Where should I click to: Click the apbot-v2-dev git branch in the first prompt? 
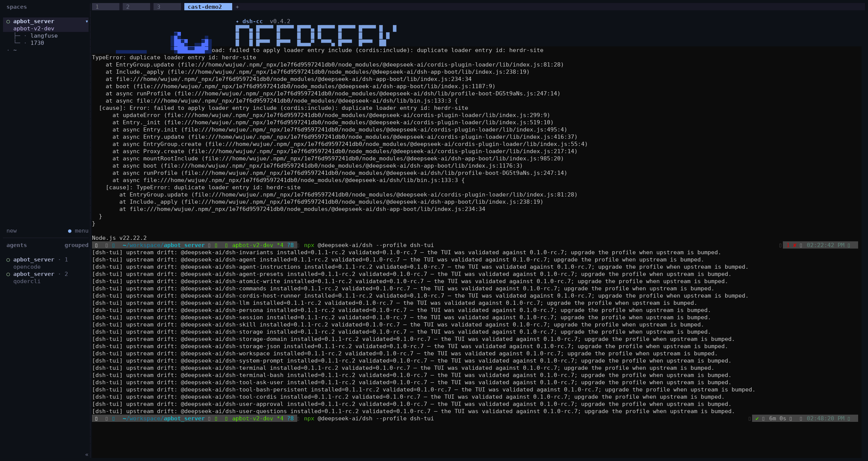253,245
